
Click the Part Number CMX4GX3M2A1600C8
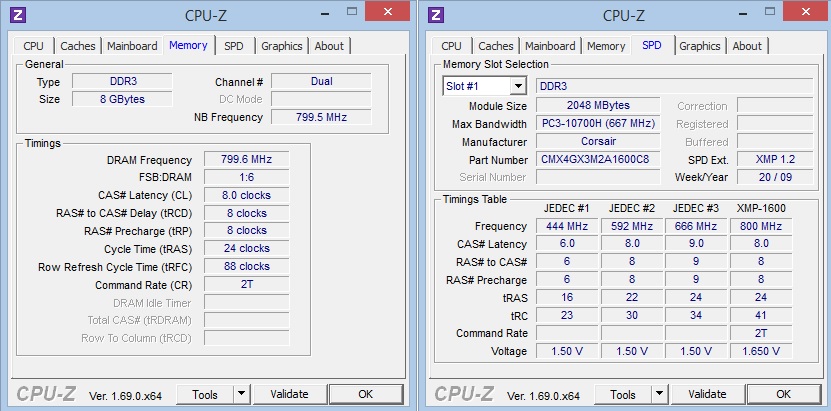click(598, 159)
